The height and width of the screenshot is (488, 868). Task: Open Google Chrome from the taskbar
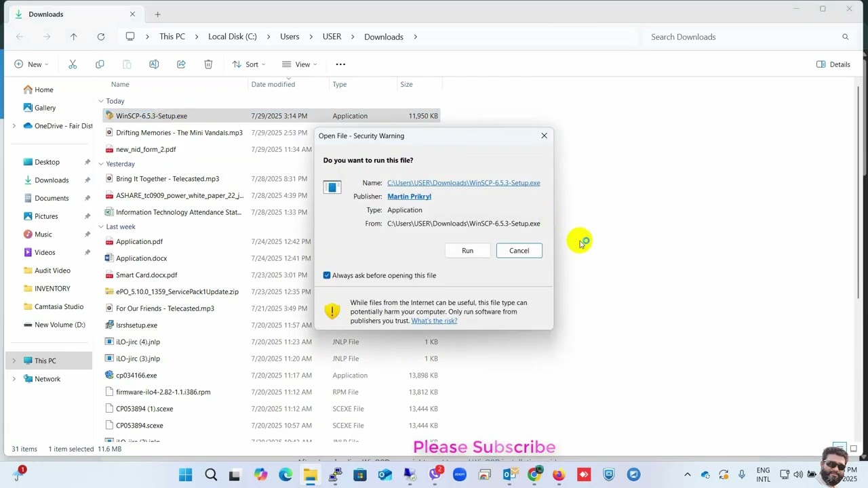pyautogui.click(x=534, y=474)
